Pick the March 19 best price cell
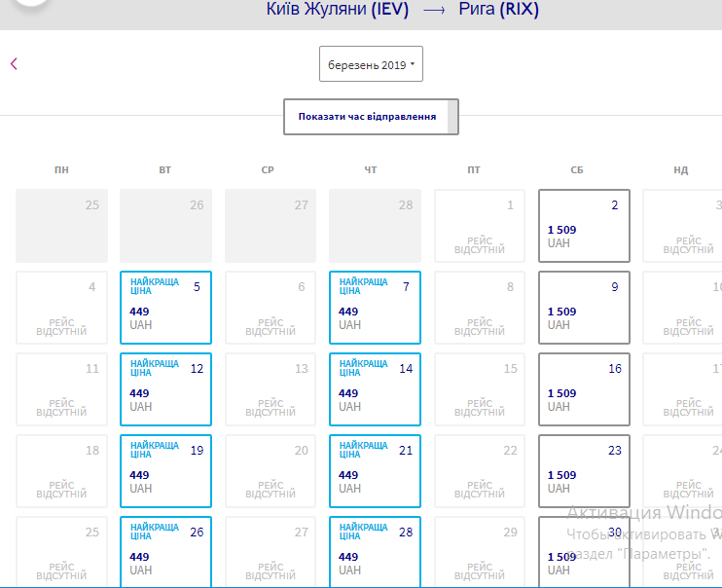Screen dimensions: 722x588 click(x=165, y=471)
